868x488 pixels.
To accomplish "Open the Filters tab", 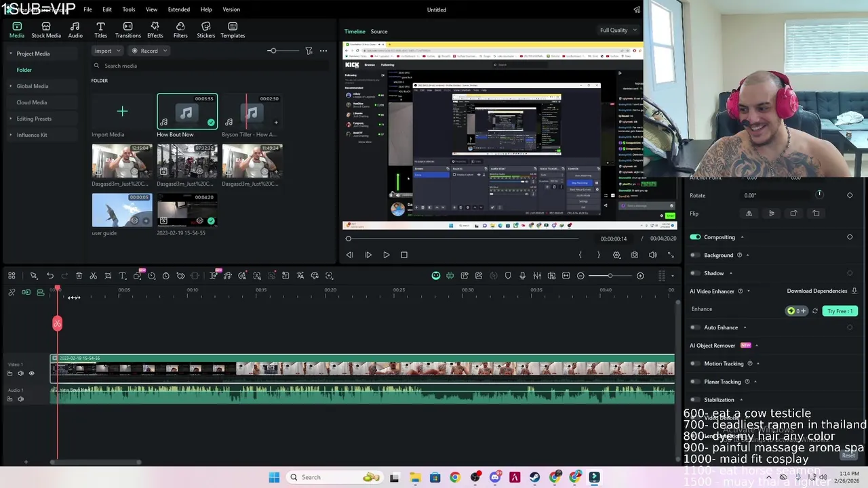I will tap(180, 30).
